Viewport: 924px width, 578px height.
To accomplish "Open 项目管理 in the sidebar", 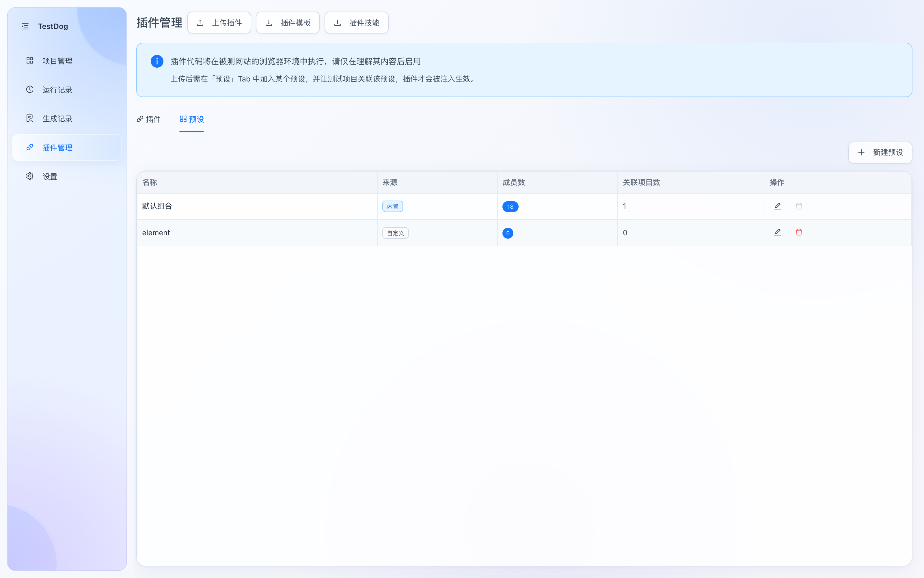I will pyautogui.click(x=67, y=61).
